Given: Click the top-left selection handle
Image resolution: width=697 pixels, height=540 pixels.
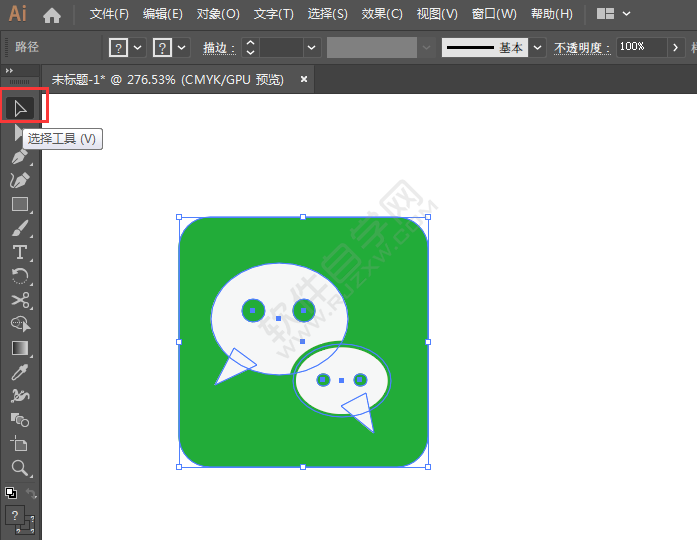Looking at the screenshot, I should coord(179,217).
